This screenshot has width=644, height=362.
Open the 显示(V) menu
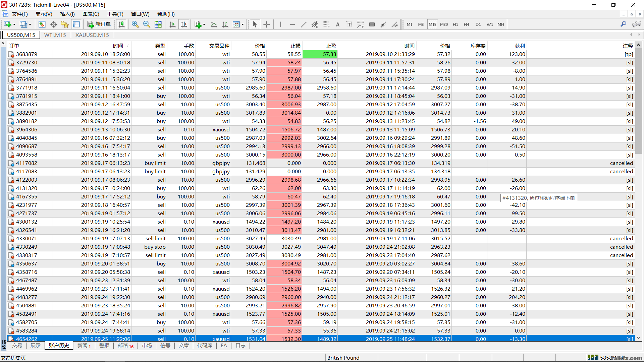coord(44,14)
